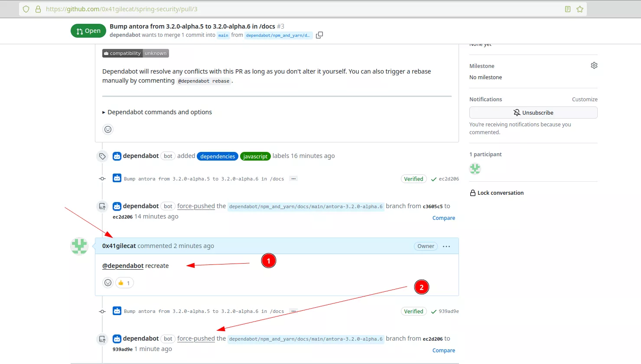This screenshot has height=364, width=641.
Task: Open commit message for second Bump antora commit
Action: click(x=204, y=311)
